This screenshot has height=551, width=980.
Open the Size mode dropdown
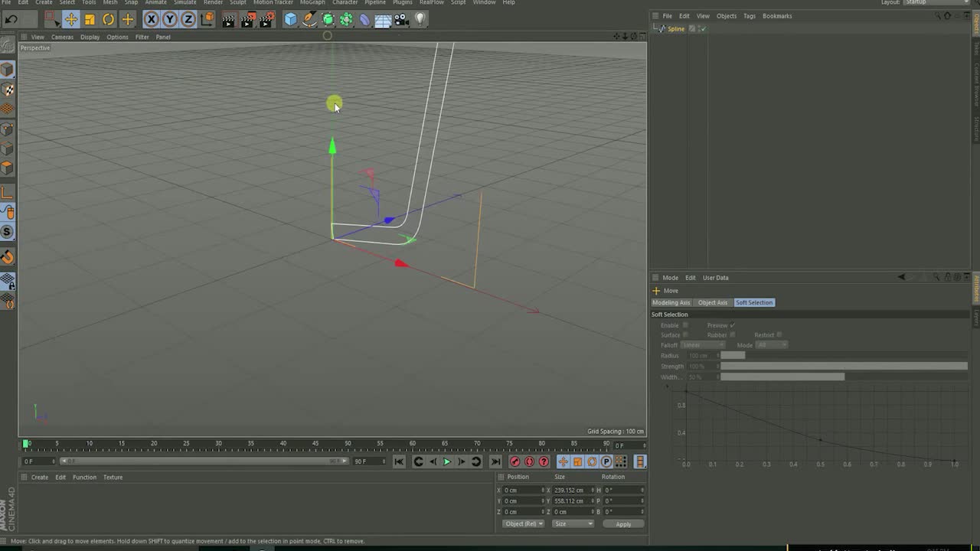click(573, 524)
